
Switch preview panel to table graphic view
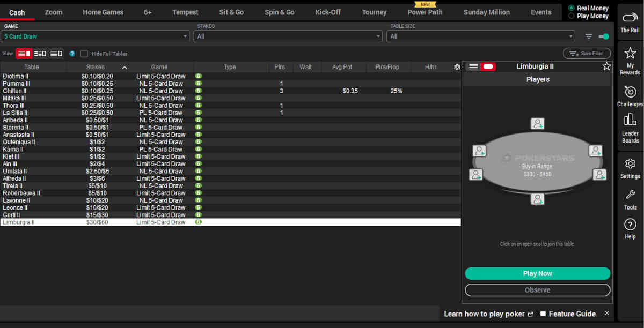click(488, 66)
